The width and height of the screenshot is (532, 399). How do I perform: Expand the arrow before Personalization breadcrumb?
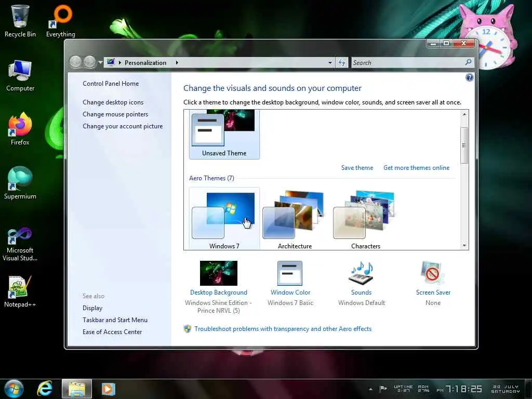120,62
